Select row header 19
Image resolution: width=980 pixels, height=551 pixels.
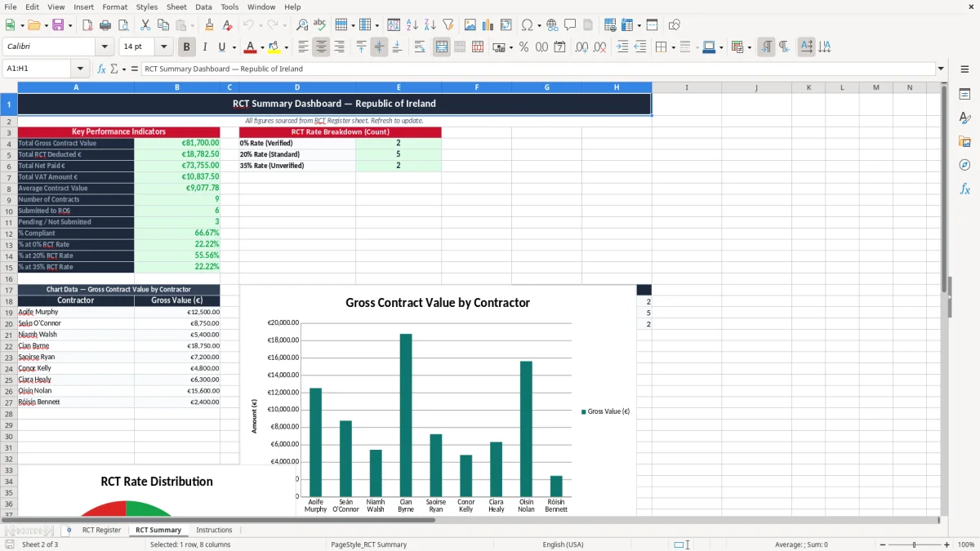[x=9, y=313]
